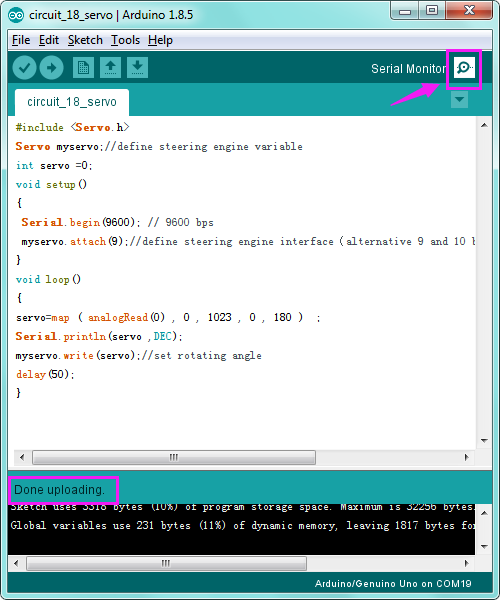Click the console's horizontal scrollbar thumb

pyautogui.click(x=166, y=563)
